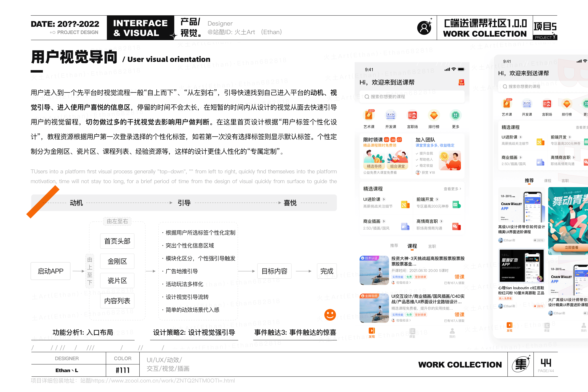Image resolution: width=588 pixels, height=392 pixels.
Task: Click the 我的 tab icon in the left phone
Action: [x=452, y=331]
